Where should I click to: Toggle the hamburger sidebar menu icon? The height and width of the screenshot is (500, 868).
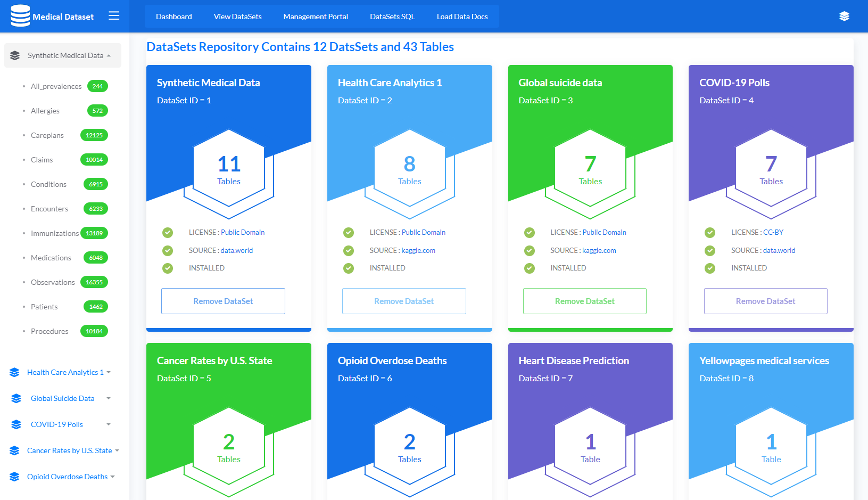(114, 16)
